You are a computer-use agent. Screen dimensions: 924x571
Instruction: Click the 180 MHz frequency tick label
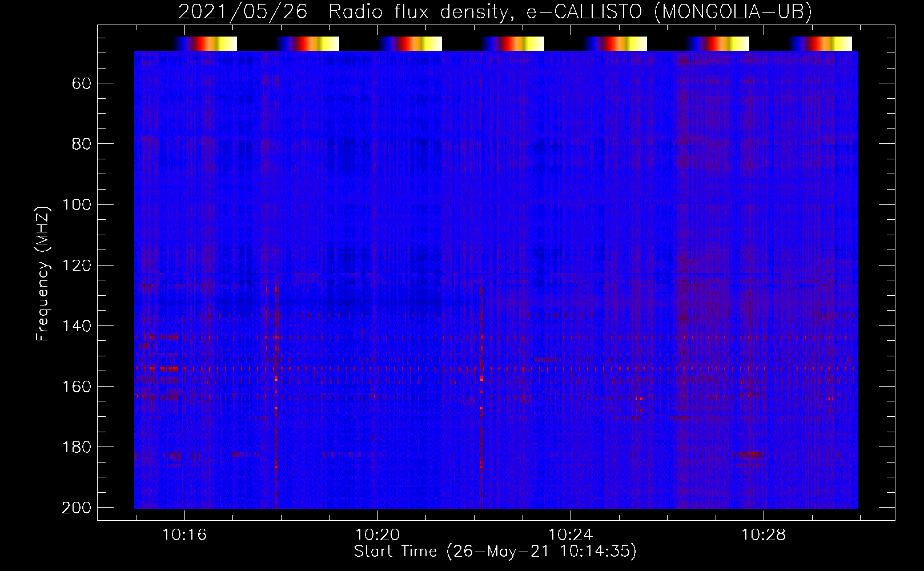click(x=77, y=447)
